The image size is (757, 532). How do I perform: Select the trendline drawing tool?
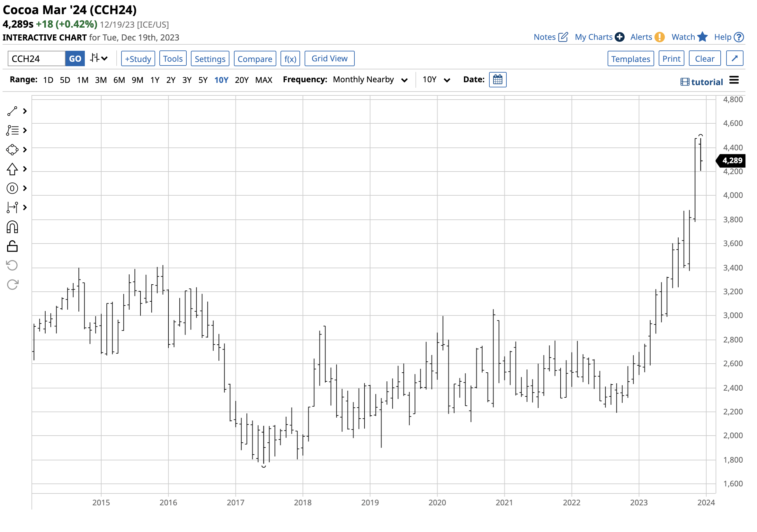coord(12,111)
